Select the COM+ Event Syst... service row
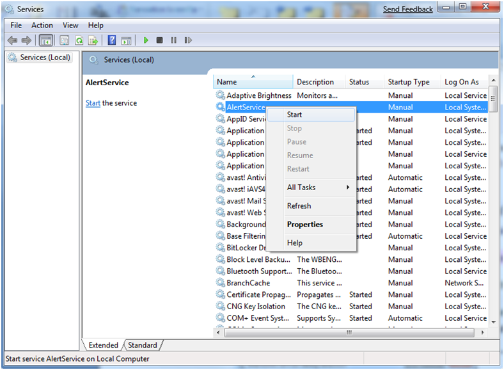Image resolution: width=504 pixels, height=370 pixels. pos(351,318)
